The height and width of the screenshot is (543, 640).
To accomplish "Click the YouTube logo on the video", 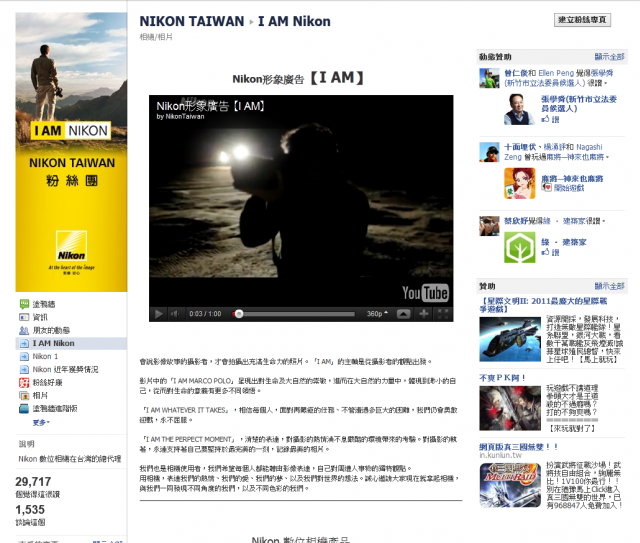I will [x=425, y=293].
